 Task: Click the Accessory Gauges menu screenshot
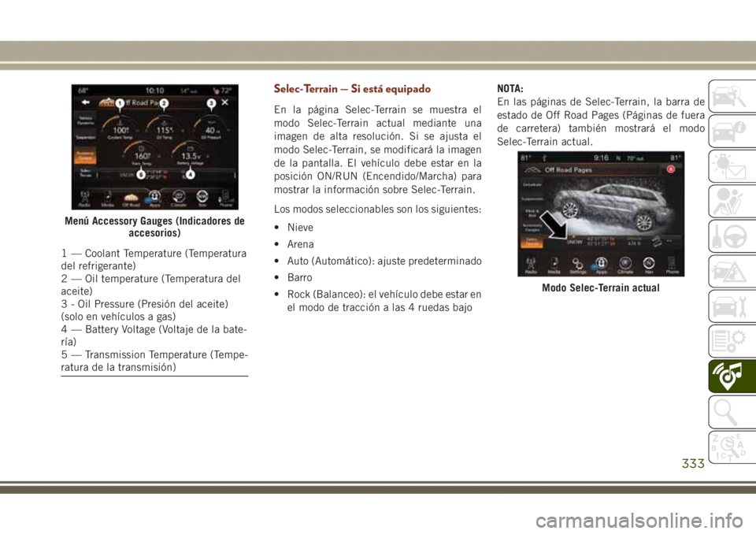(155, 146)
